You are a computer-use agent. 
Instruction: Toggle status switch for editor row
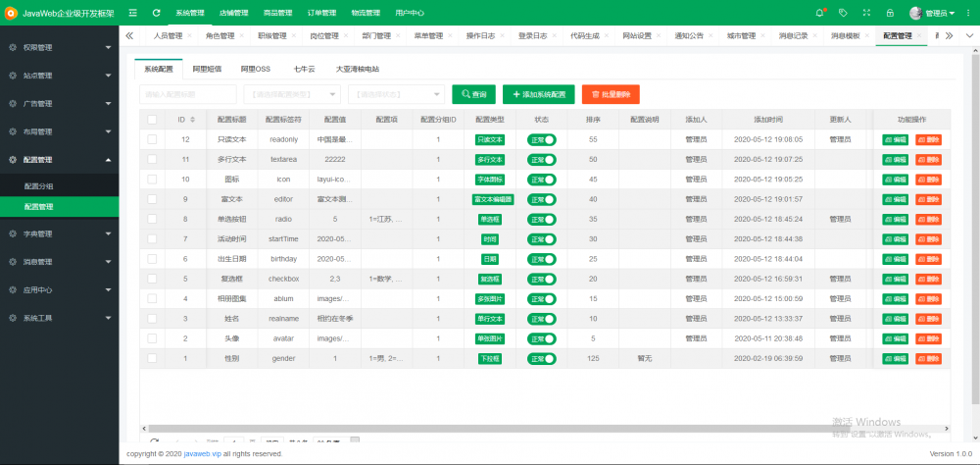pos(541,199)
